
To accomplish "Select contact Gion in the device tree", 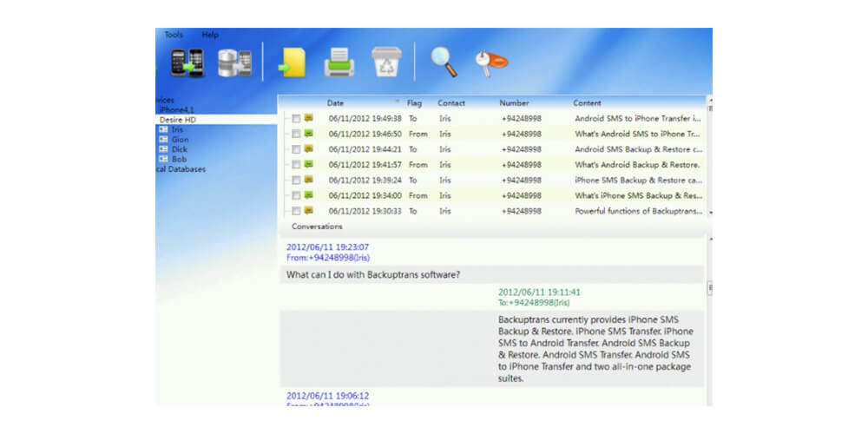I will (x=180, y=140).
